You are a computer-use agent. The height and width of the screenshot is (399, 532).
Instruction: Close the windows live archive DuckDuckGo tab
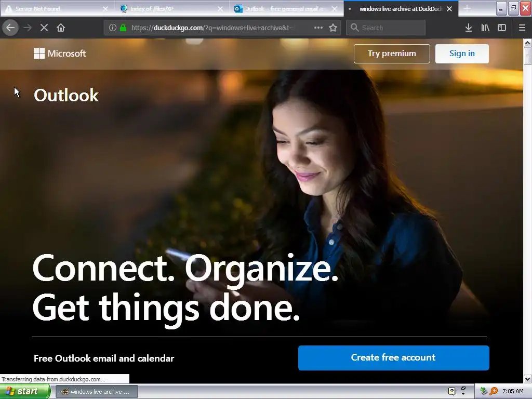click(449, 9)
